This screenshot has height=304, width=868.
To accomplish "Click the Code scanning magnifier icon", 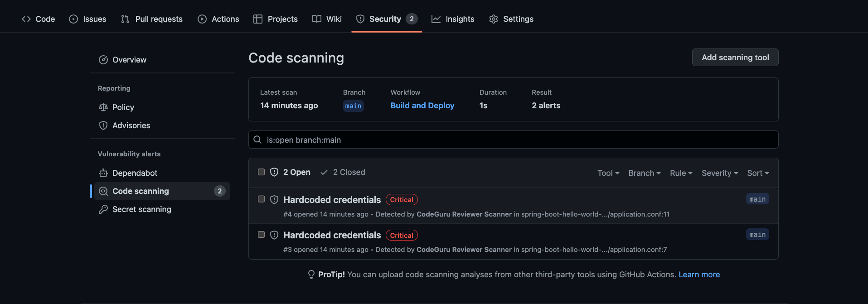I will (x=103, y=191).
